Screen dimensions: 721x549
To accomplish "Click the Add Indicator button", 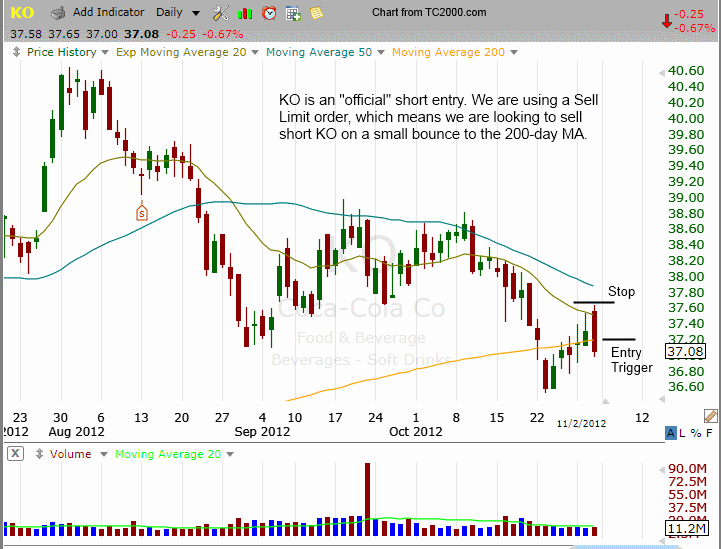I will click(109, 12).
